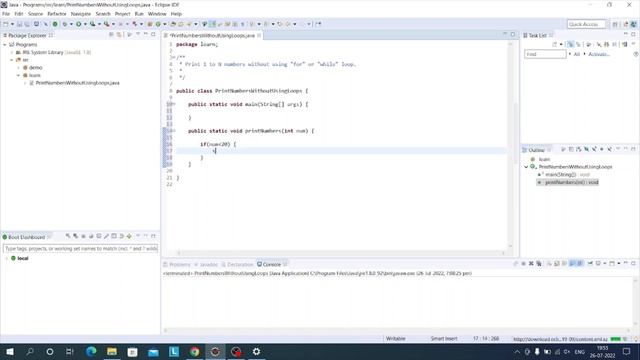Image resolution: width=640 pixels, height=360 pixels.
Task: Open the New item dropdown arrow in toolbar
Action: click(x=12, y=24)
